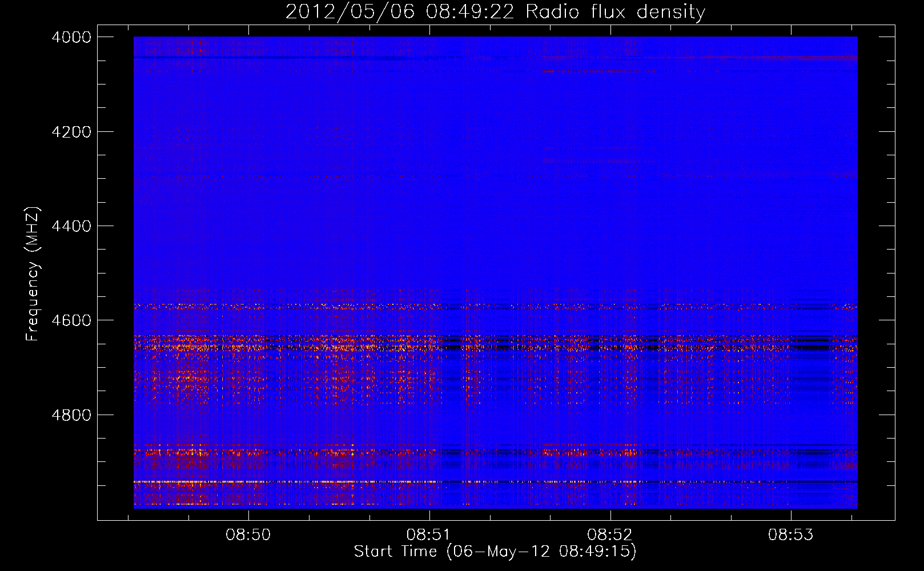Viewport: 924px width, 571px height.
Task: Select the 4200 frequency axis label
Action: click(71, 132)
